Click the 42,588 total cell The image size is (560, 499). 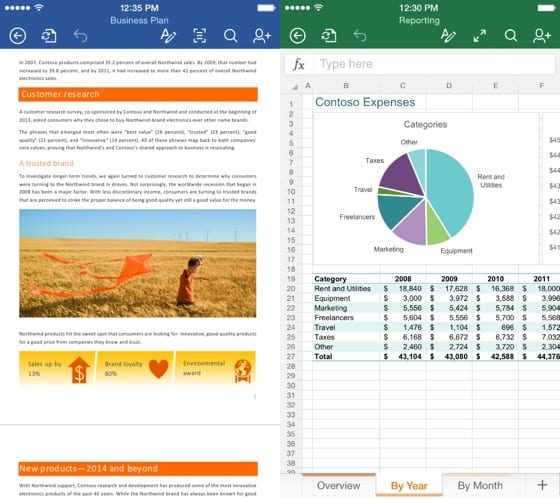(495, 356)
